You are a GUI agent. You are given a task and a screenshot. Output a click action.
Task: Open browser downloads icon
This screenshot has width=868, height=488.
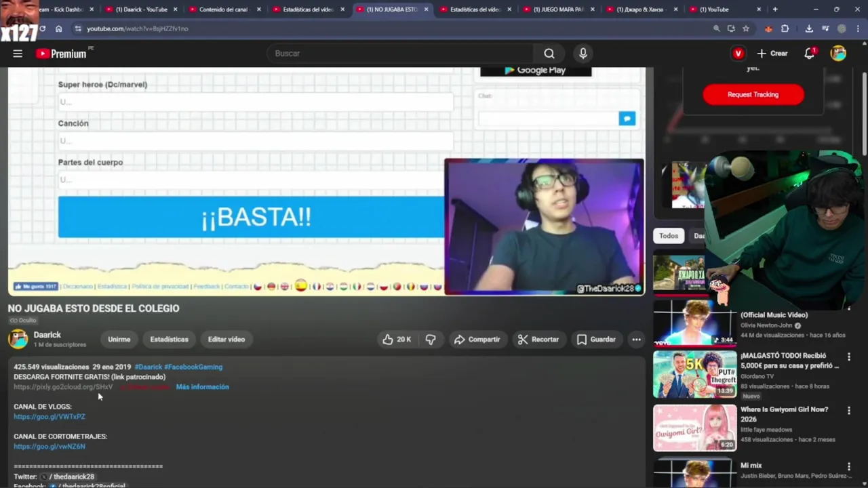809,28
